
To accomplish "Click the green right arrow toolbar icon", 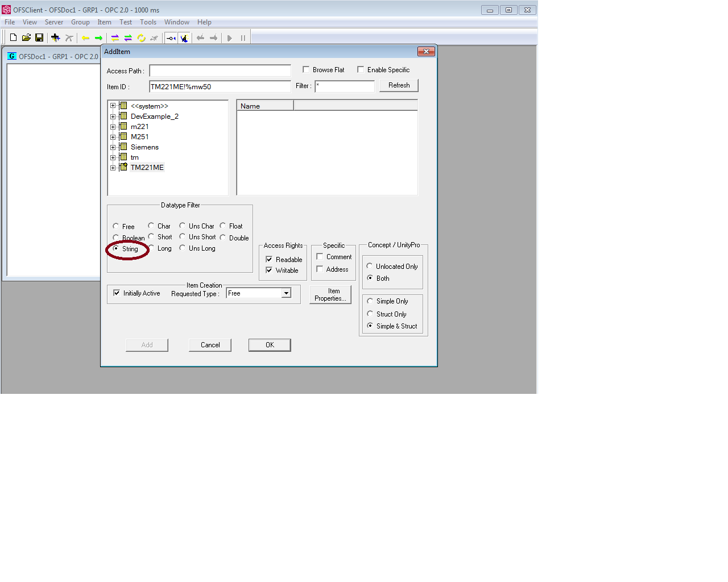I will [x=98, y=38].
